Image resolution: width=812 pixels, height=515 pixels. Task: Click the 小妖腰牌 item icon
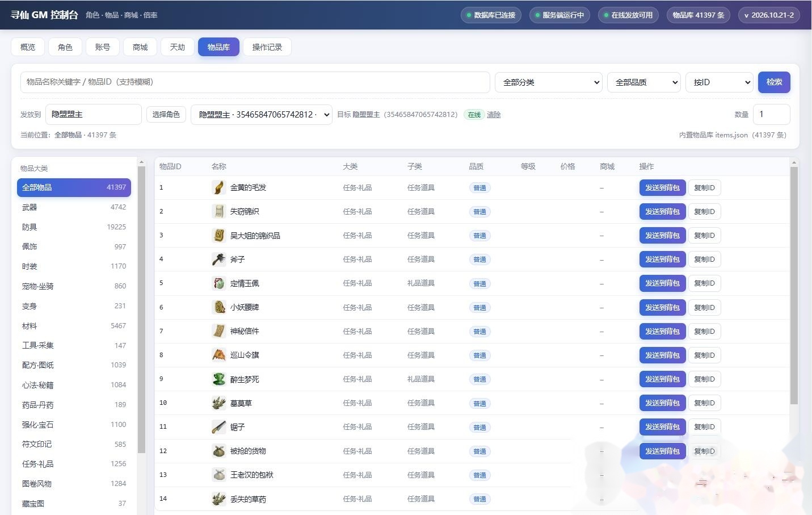coord(218,307)
